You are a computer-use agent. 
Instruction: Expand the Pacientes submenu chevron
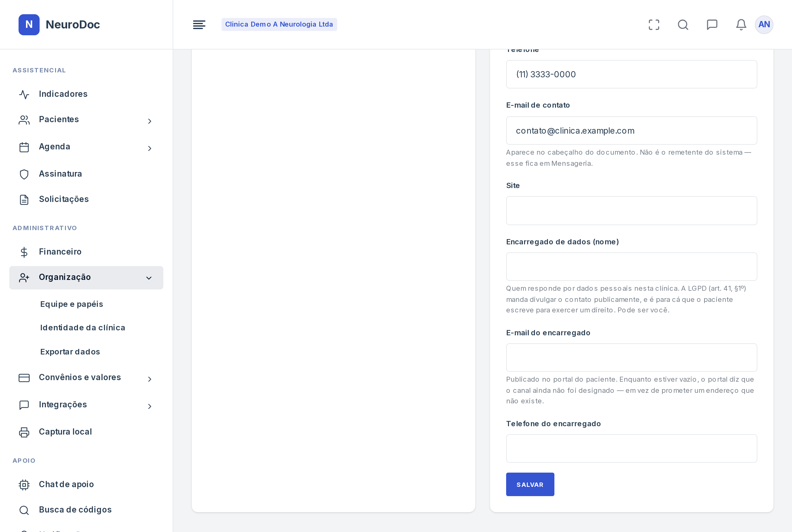(x=149, y=121)
